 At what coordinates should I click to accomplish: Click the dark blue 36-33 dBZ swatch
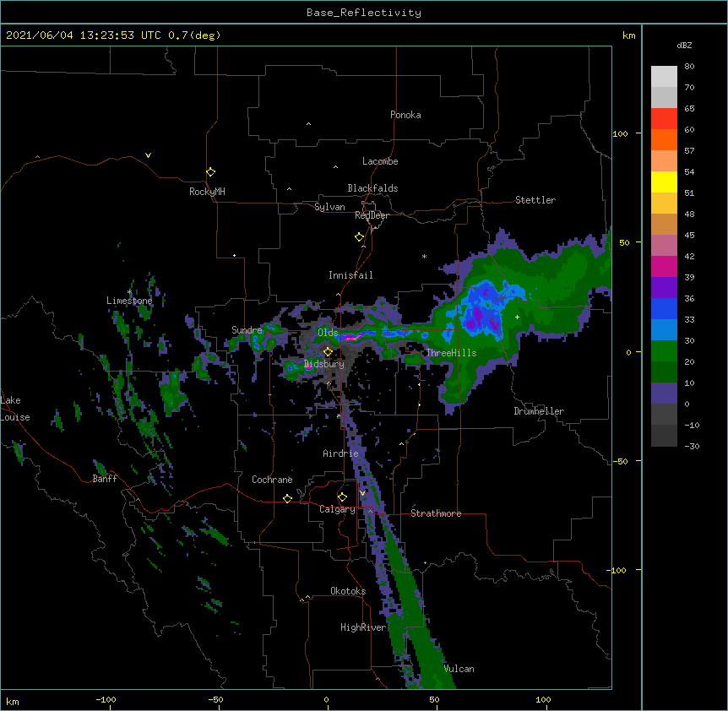click(664, 308)
